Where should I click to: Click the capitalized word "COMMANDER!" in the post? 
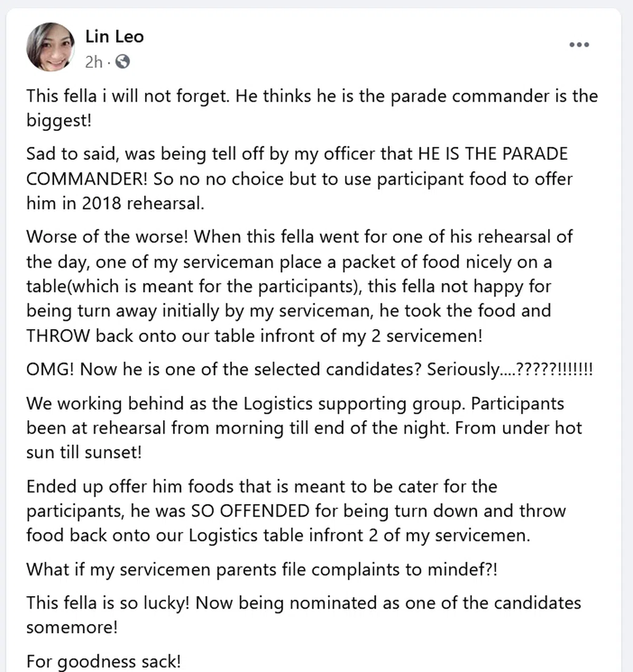point(87,178)
